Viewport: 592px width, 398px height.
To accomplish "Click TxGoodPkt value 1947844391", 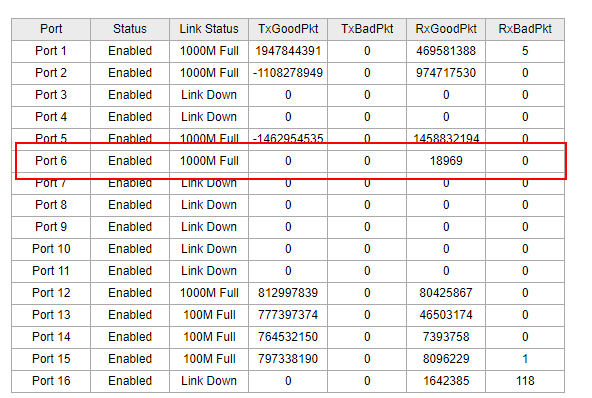I will point(288,51).
